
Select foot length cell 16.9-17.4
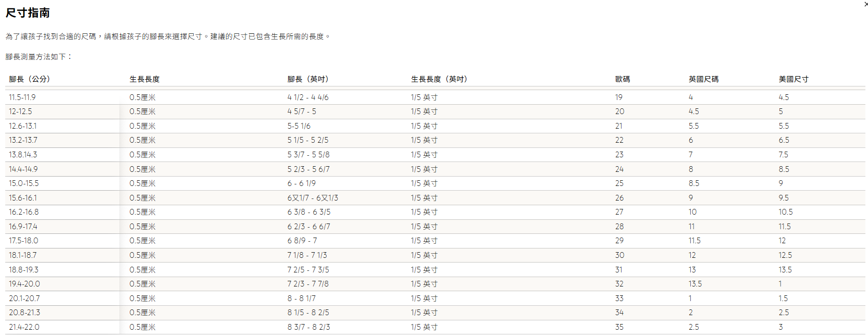(23, 227)
